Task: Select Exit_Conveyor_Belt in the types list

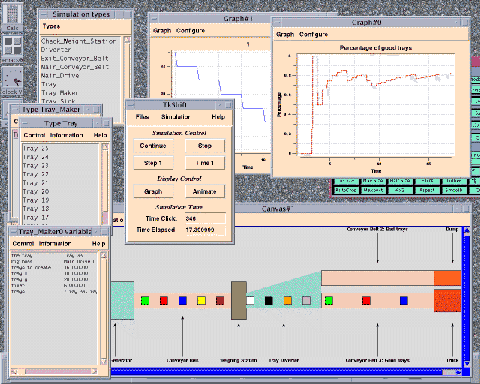Action: (75, 58)
